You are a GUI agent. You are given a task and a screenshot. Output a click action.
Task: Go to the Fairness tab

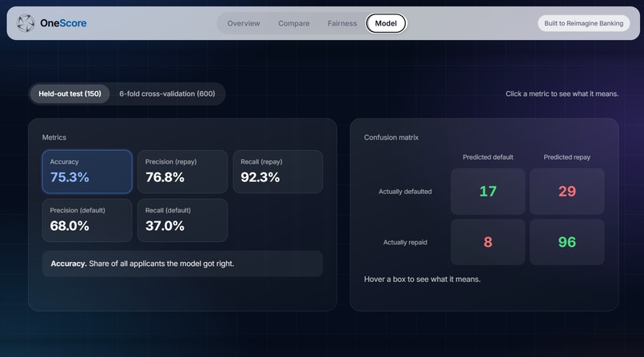coord(342,23)
